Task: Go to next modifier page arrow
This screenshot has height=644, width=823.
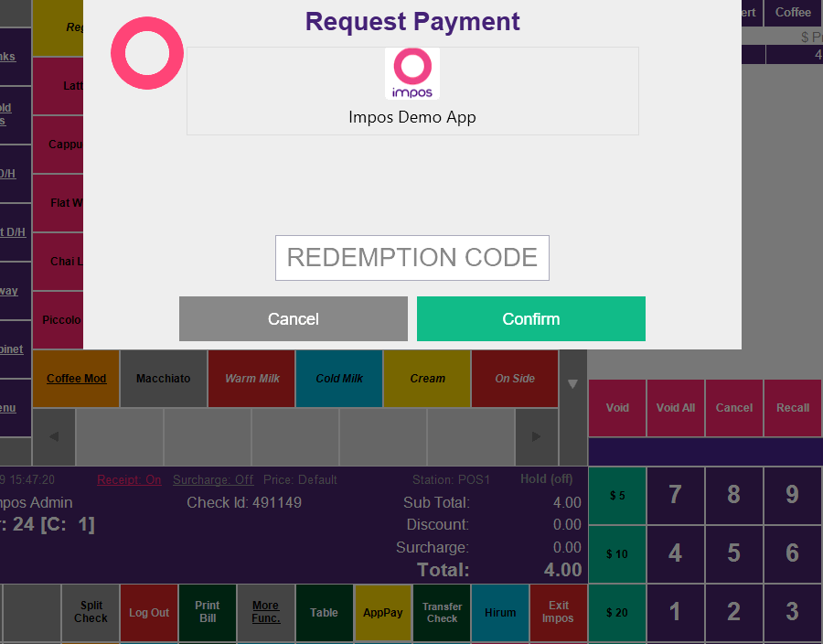Action: coord(537,436)
